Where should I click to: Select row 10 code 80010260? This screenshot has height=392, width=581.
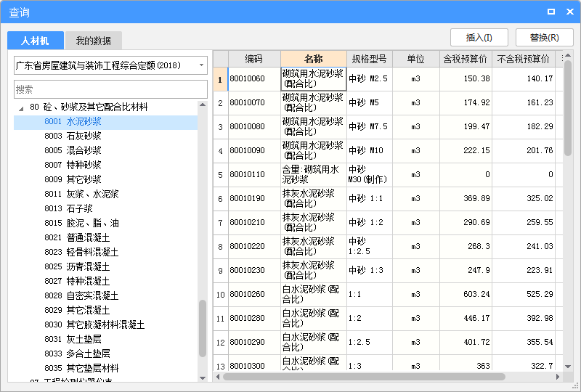tap(254, 294)
